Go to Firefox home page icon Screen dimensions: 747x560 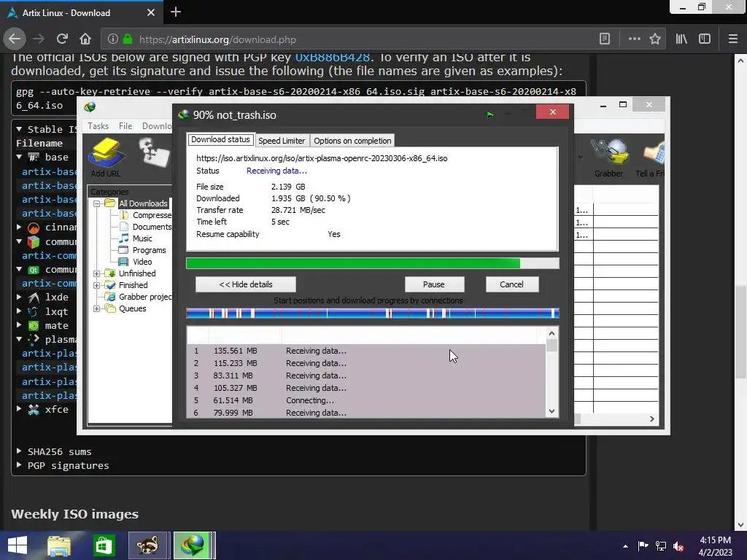pyautogui.click(x=85, y=39)
